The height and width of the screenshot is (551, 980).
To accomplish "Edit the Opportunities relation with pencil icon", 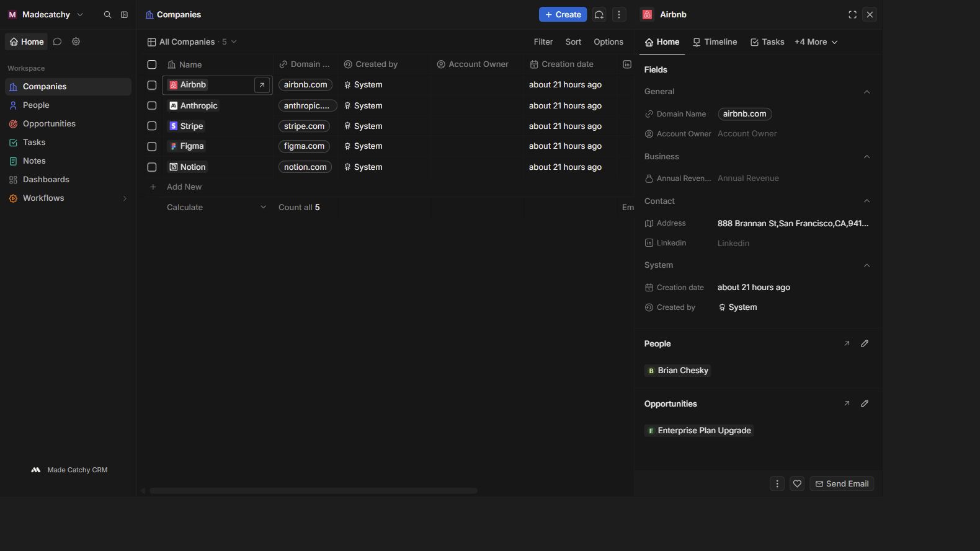I will (x=865, y=403).
